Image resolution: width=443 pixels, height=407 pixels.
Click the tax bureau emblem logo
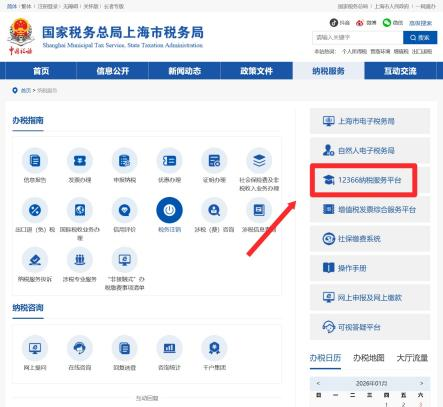[21, 36]
